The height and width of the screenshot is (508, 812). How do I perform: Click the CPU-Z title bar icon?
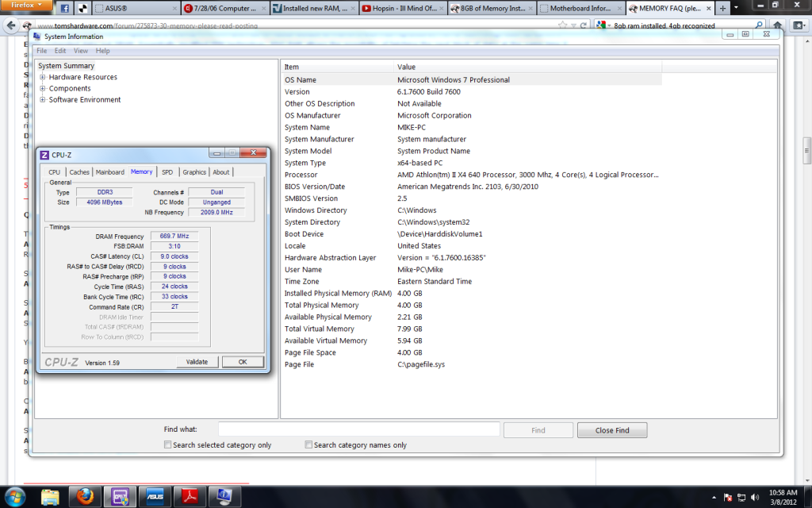(44, 155)
